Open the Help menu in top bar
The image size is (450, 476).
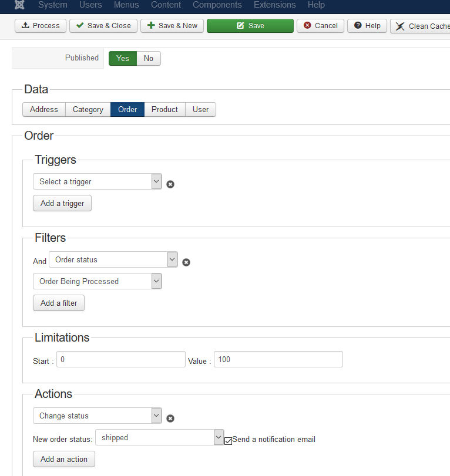[x=316, y=5]
